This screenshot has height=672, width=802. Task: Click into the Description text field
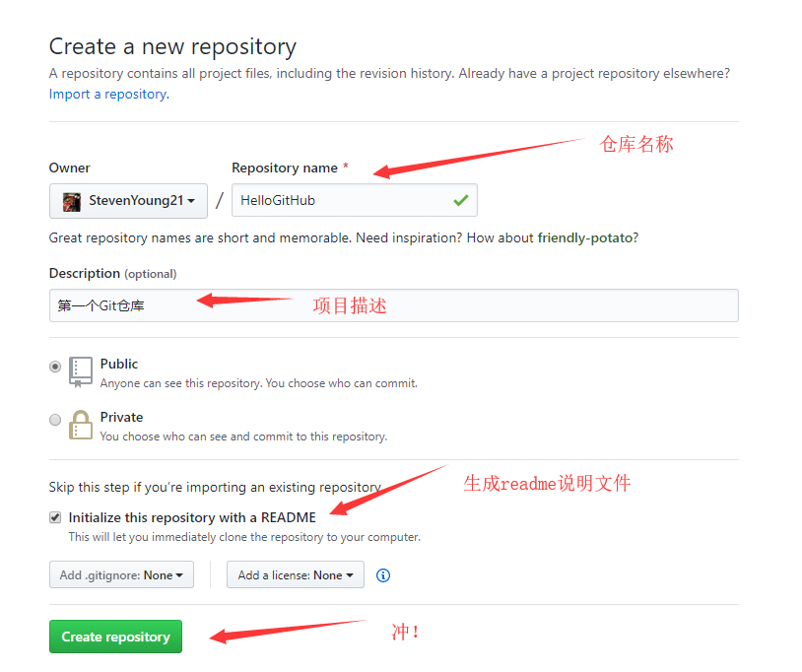[x=394, y=305]
